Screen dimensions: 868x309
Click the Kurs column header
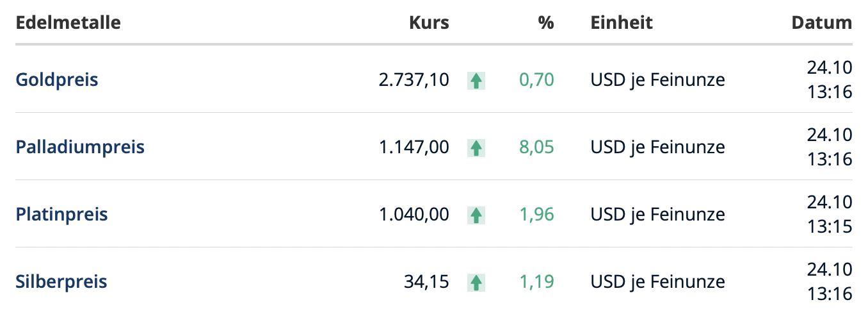(x=429, y=23)
